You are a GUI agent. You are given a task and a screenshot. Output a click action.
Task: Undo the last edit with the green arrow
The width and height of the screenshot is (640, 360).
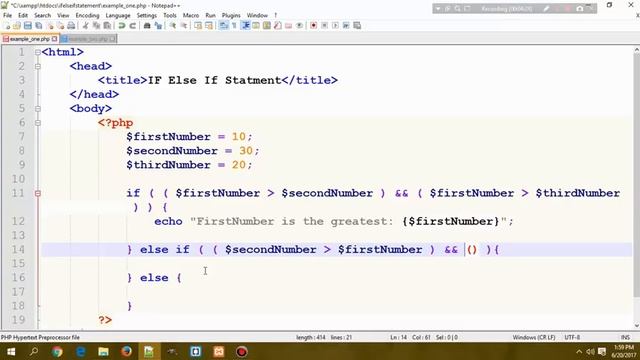pyautogui.click(x=121, y=26)
